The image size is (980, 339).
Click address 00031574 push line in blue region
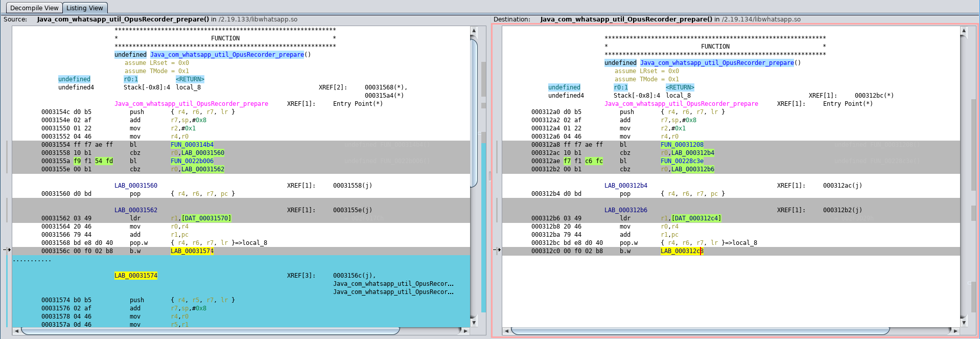(x=56, y=300)
